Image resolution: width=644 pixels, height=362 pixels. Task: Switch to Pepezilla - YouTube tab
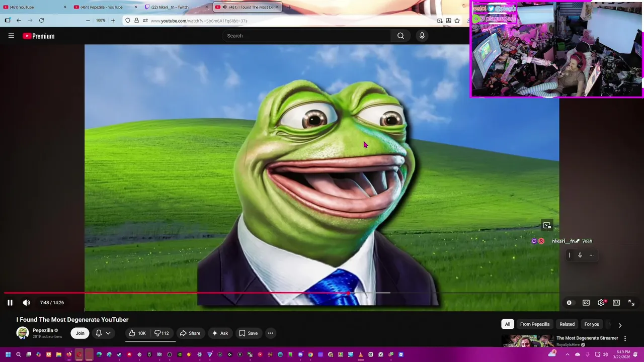105,7
